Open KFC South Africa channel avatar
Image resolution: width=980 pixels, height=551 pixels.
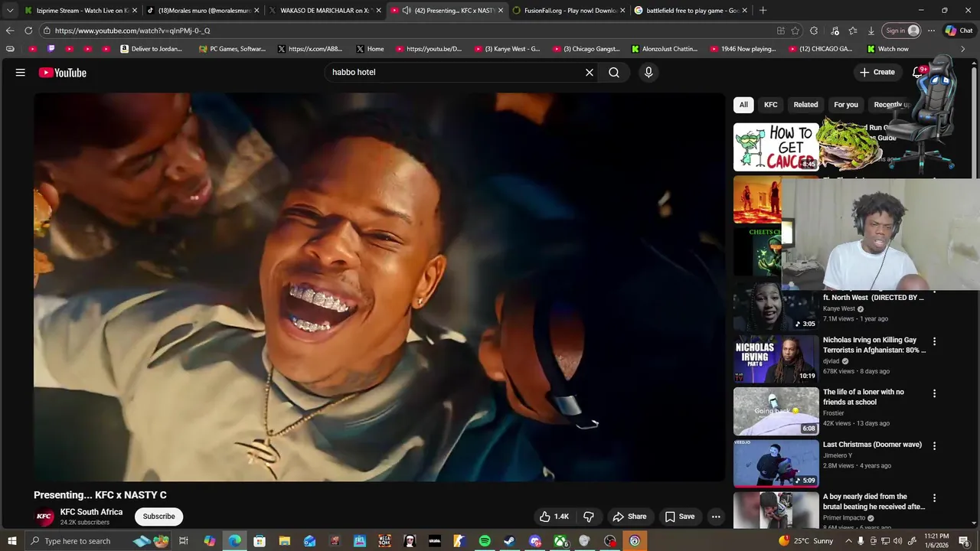pos(44,517)
